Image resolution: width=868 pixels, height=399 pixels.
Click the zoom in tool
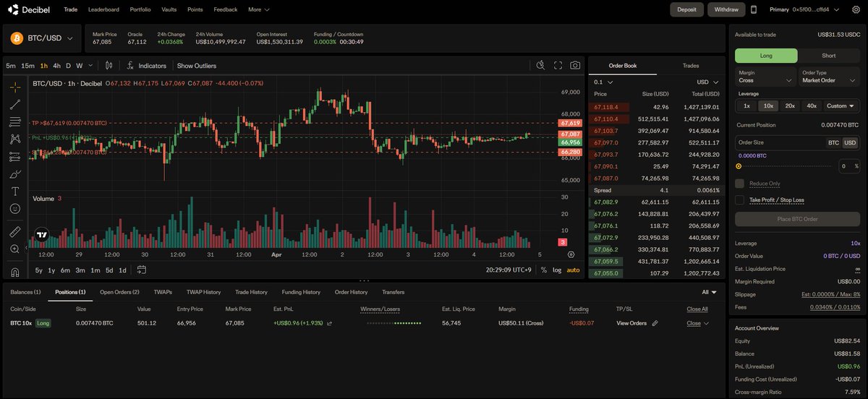point(15,249)
